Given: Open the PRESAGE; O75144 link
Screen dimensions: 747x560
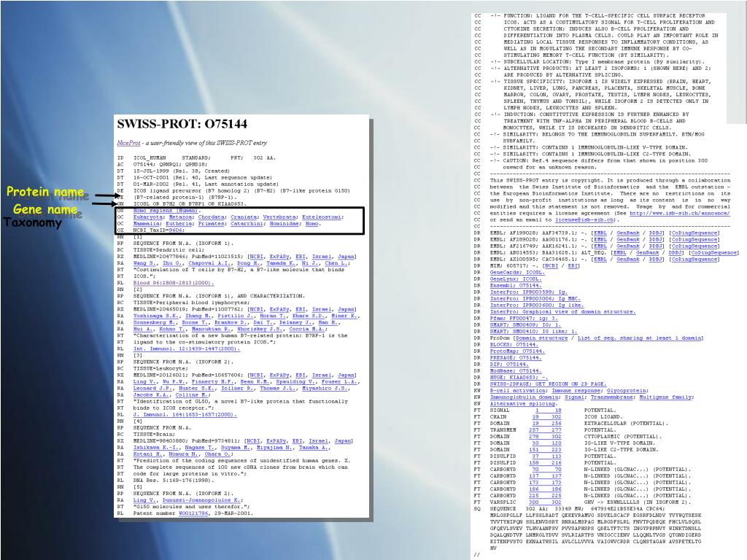Looking at the screenshot, I should pyautogui.click(x=516, y=358).
